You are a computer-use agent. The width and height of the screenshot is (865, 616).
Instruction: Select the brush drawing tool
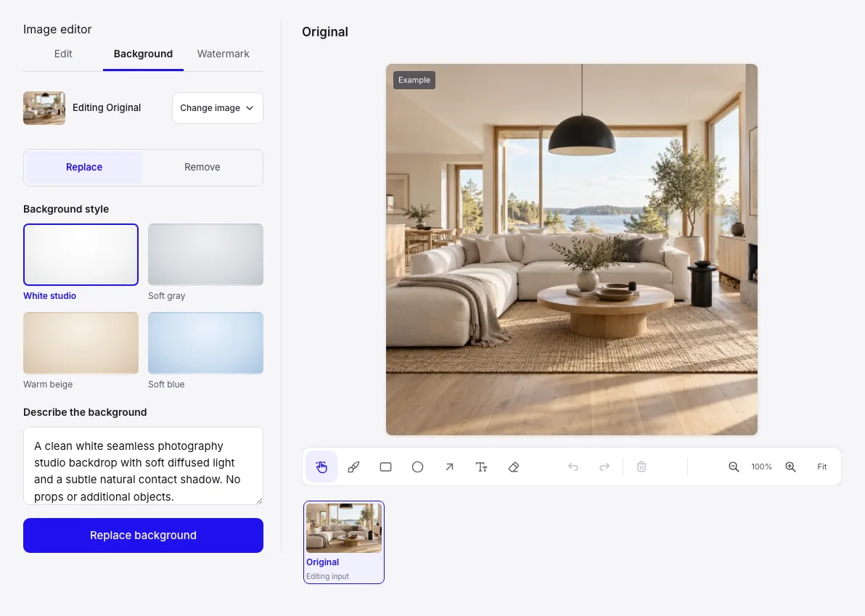tap(353, 467)
